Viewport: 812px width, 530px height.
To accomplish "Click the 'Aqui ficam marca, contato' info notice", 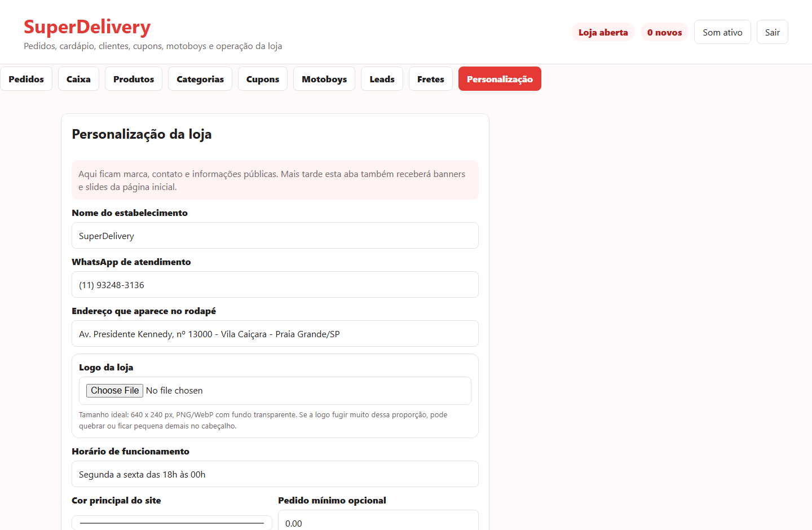I will point(275,180).
